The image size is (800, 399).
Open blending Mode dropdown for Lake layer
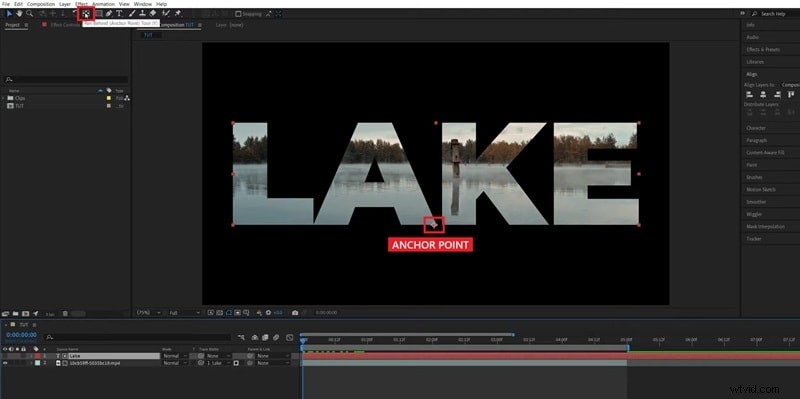point(175,356)
